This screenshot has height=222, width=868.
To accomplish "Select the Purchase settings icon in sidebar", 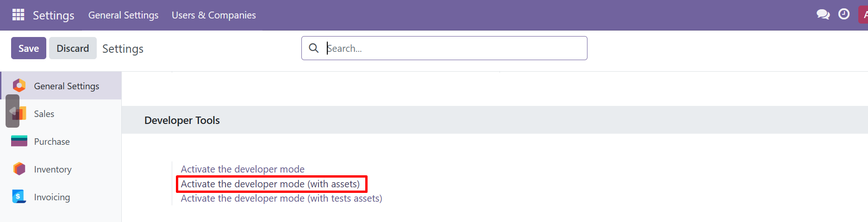I will [19, 141].
